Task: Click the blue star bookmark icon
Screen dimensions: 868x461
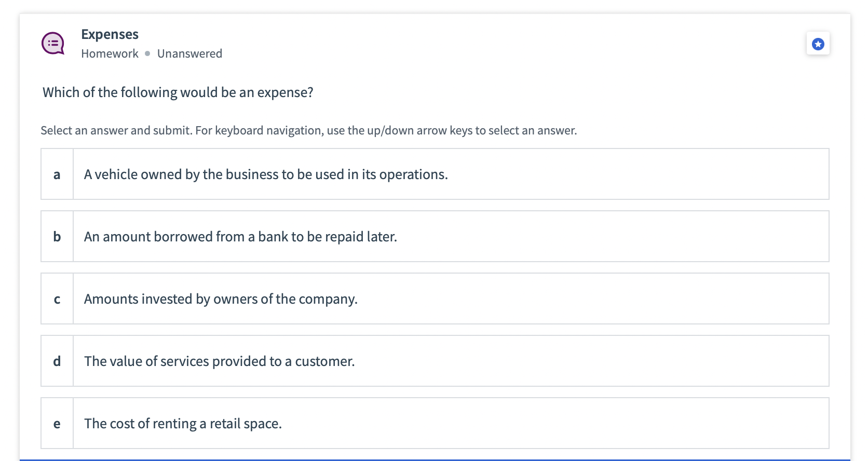Action: (818, 44)
